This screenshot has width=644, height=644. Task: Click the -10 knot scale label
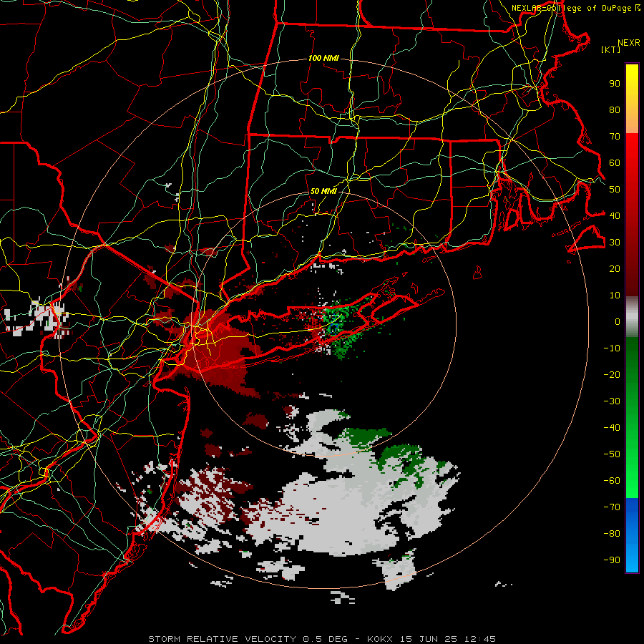tap(612, 348)
